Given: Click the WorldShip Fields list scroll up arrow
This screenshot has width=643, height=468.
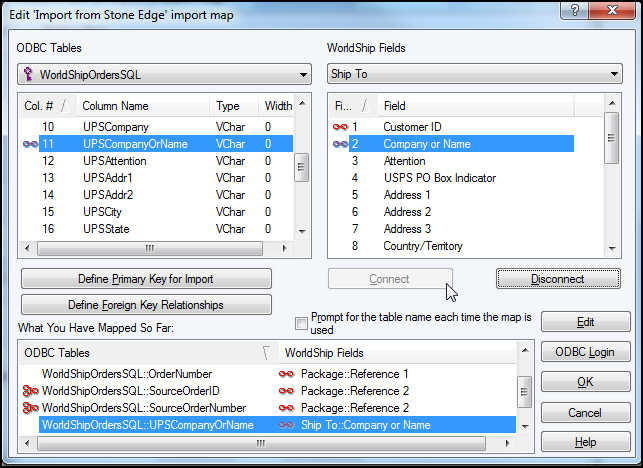Looking at the screenshot, I should [612, 103].
